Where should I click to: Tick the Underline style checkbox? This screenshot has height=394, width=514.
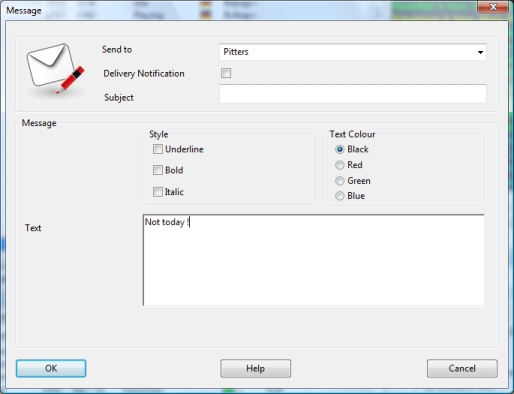[x=158, y=149]
